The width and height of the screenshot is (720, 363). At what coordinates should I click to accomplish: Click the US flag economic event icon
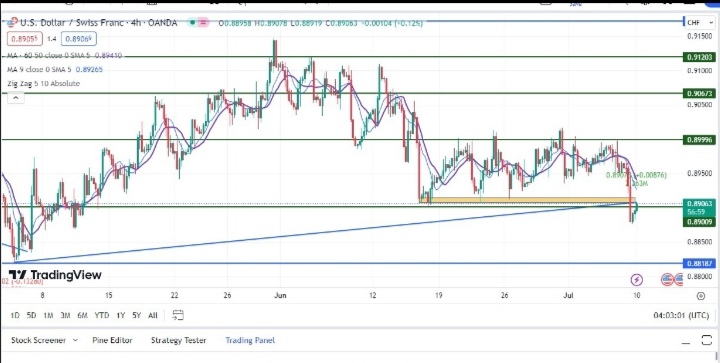tap(667, 279)
